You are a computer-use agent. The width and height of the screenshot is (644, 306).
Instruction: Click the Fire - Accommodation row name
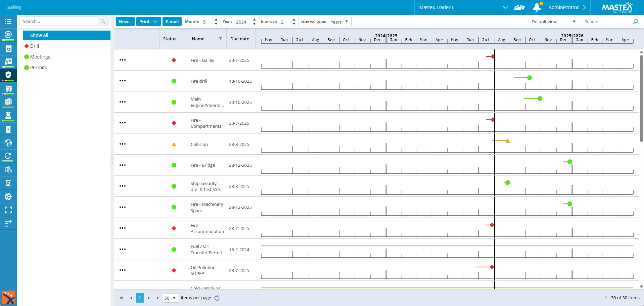pyautogui.click(x=207, y=228)
